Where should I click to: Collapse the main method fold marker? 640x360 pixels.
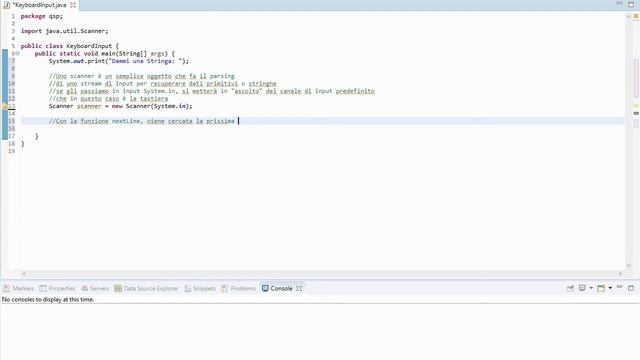pos(17,53)
